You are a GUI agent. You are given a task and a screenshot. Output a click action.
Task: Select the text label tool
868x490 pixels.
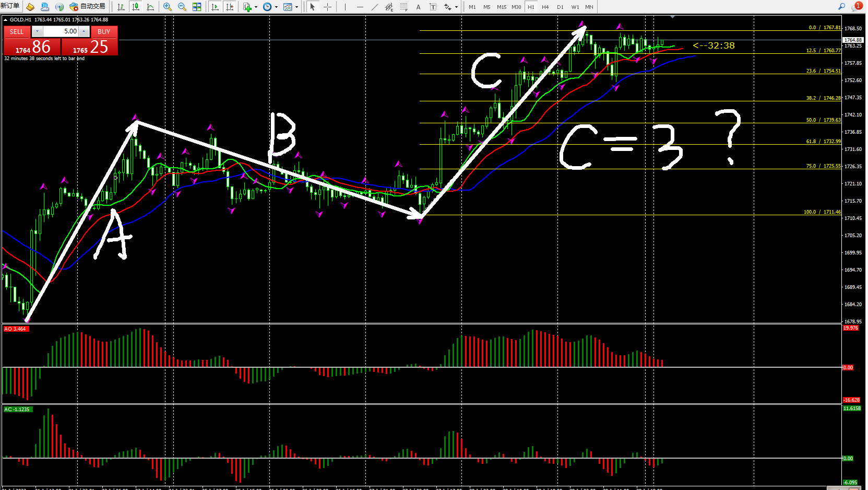click(418, 7)
